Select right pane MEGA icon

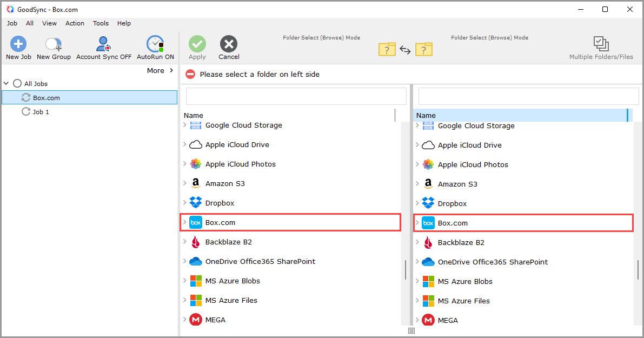(428, 320)
